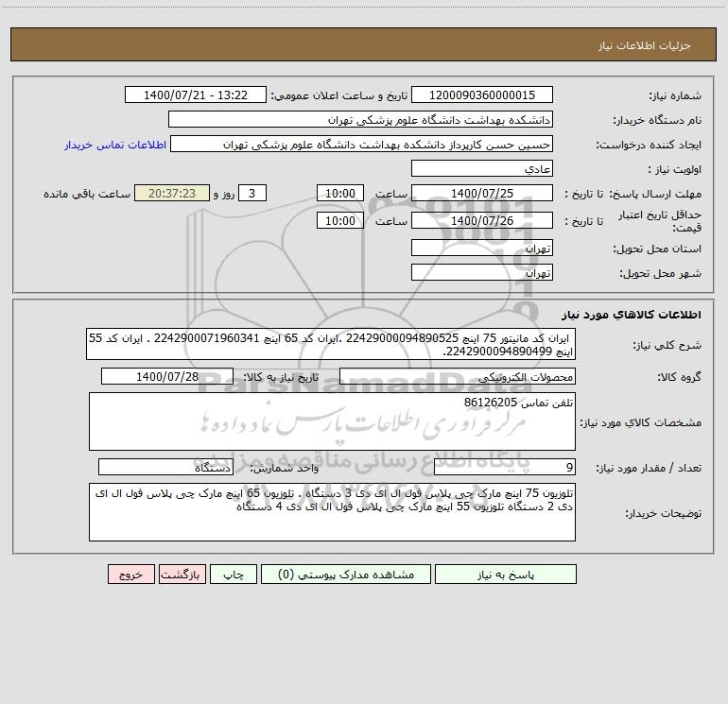
Task: Click the چاپ print button
Action: [234, 574]
